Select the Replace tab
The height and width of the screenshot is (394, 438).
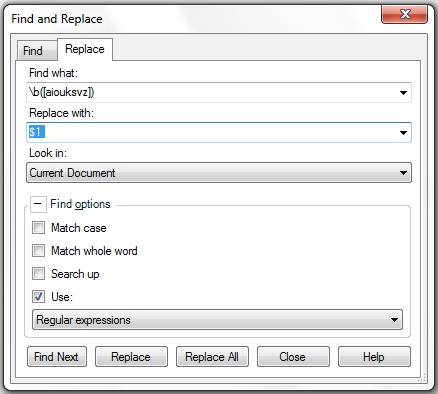[85, 49]
